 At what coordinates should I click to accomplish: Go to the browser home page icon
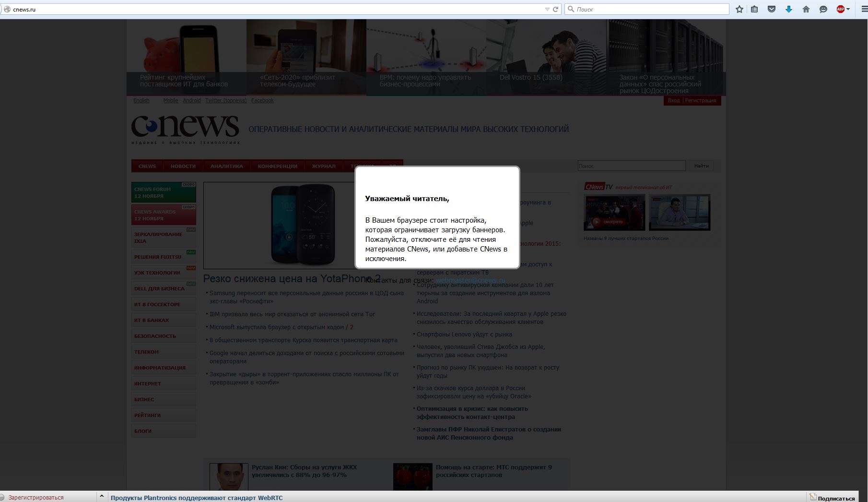click(806, 9)
